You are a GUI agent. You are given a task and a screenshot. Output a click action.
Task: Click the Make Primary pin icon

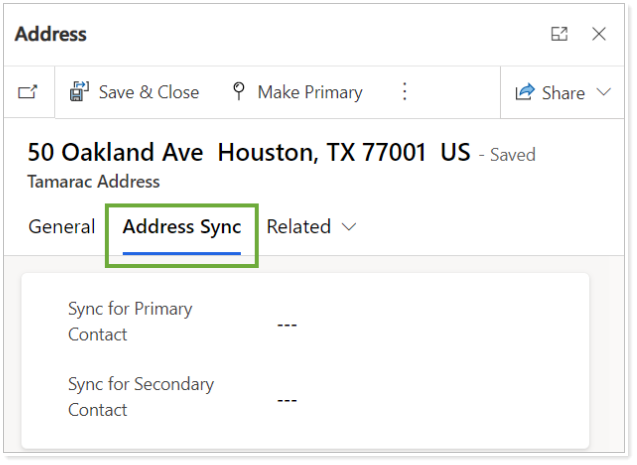pos(239,92)
